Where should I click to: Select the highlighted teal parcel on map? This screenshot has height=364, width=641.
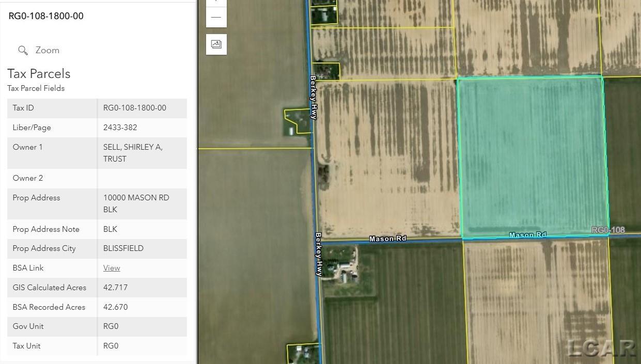click(x=531, y=155)
